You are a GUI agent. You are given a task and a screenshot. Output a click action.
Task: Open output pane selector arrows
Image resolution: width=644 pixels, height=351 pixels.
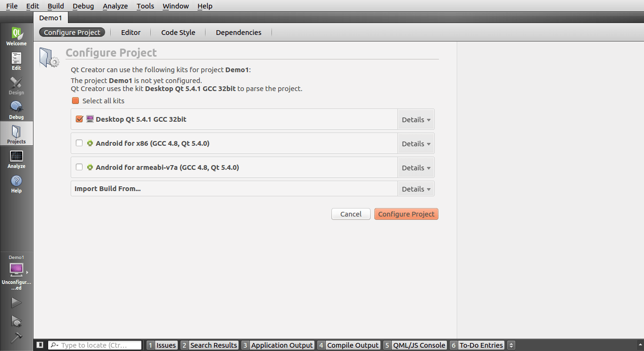[512, 345]
